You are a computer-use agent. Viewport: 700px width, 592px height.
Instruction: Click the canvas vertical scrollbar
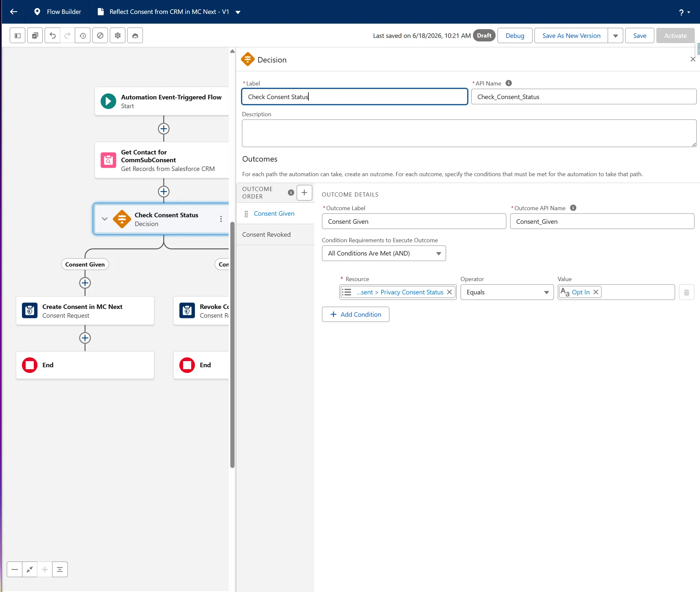pos(232,345)
